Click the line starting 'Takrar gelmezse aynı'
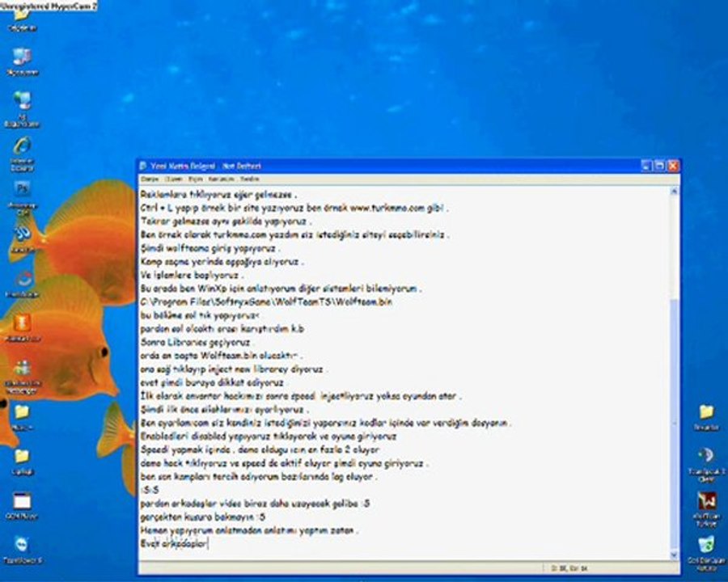The height and width of the screenshot is (582, 728). pyautogui.click(x=226, y=221)
